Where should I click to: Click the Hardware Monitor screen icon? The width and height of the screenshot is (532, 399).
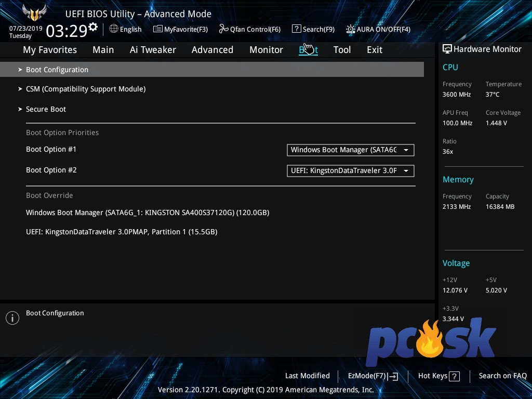click(447, 49)
